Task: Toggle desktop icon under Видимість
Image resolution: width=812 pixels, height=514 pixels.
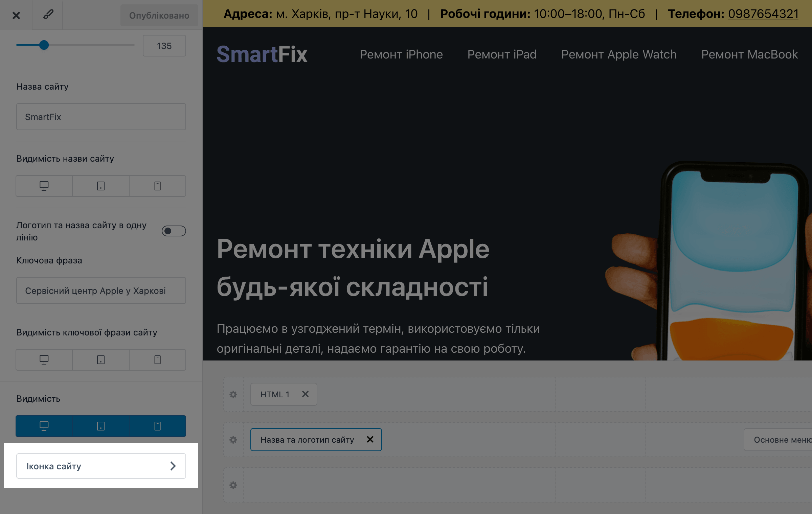Action: tap(44, 426)
